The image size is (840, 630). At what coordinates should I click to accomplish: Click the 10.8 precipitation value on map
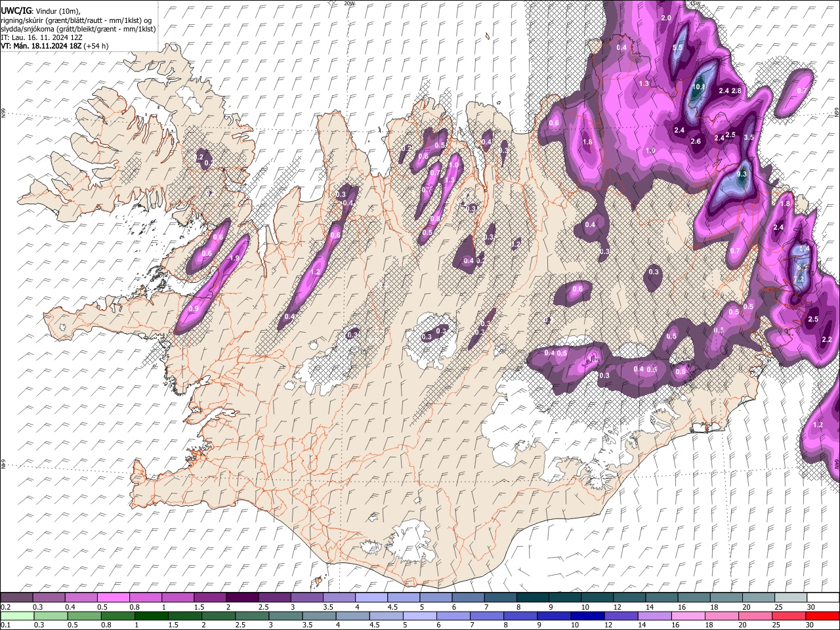click(699, 87)
